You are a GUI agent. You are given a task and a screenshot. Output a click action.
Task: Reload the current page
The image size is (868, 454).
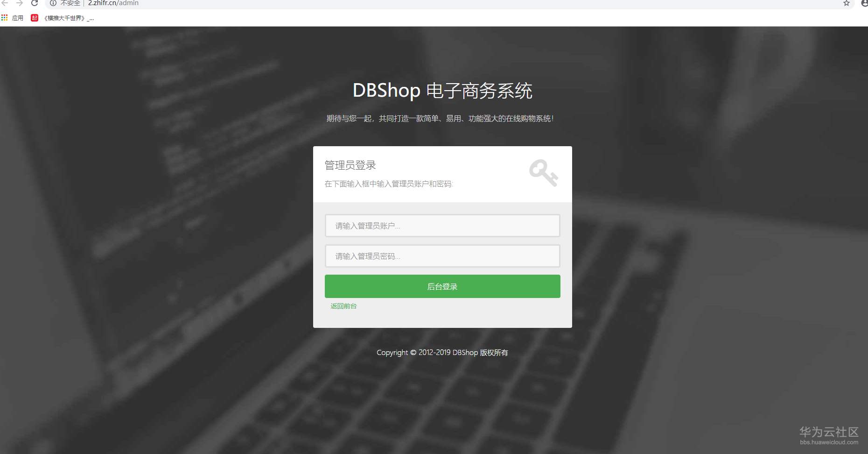(x=35, y=3)
